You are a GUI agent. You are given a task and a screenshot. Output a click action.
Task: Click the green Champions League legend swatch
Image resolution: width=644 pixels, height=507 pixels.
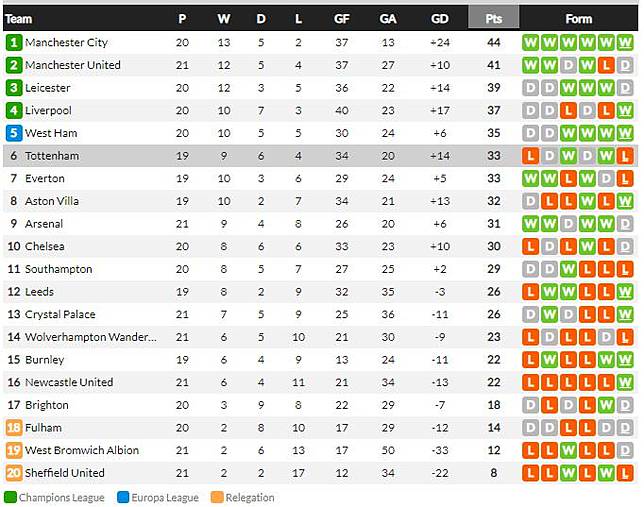click(x=9, y=497)
